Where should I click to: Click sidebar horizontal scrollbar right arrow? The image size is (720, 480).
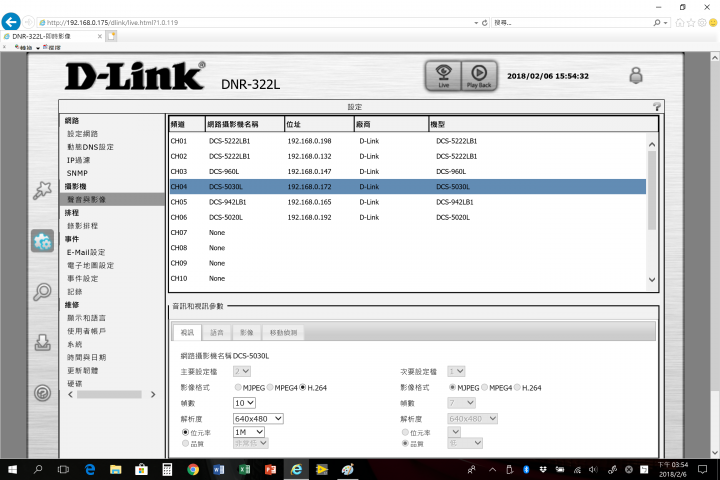pos(153,395)
